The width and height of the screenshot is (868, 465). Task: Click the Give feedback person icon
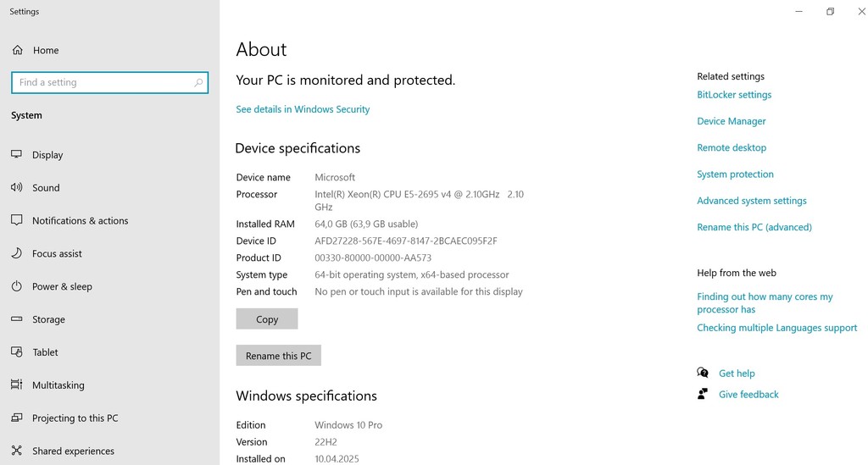tap(703, 394)
